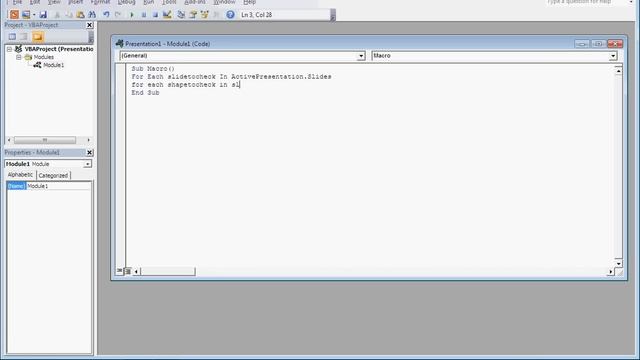Click View Code icon in Project panel
Screen dimensions: 640x360
coord(12,37)
